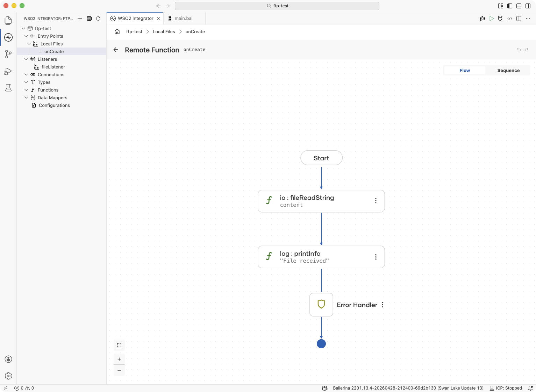
Task: Expand the Types tree section
Action: click(26, 82)
